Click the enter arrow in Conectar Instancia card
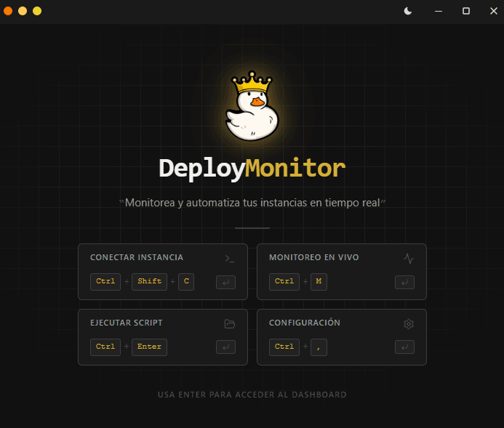The width and height of the screenshot is (504, 428). click(x=225, y=282)
